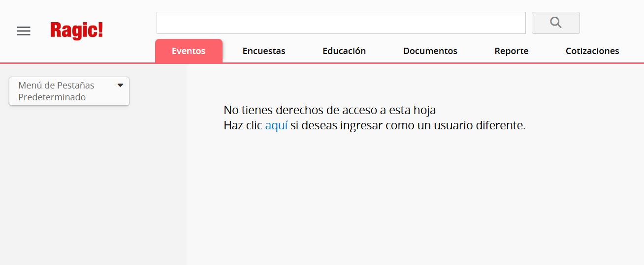Click the Ragic! logo

pos(77,30)
